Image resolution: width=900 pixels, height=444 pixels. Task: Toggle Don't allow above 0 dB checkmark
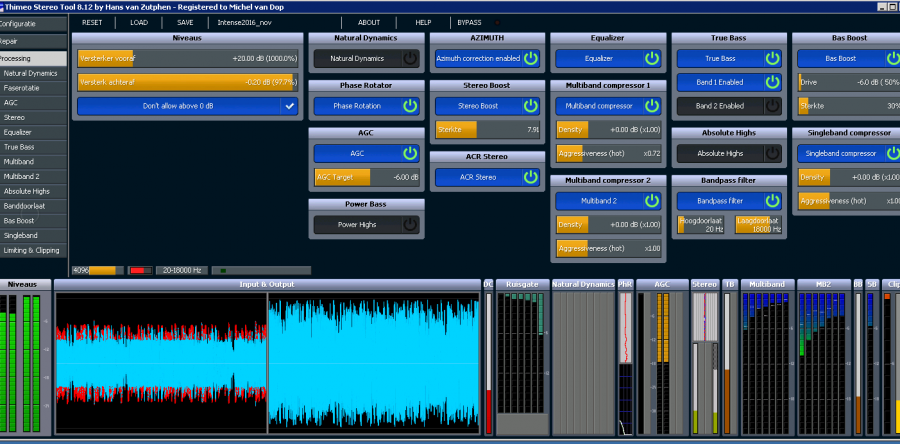[290, 106]
